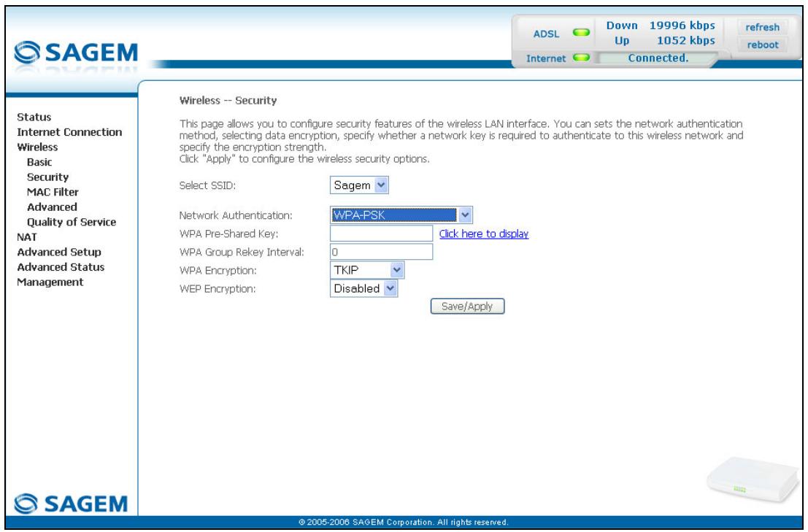Click the 'WEP Encryption:' label
Image resolution: width=808 pixels, height=532 pixels.
[217, 289]
